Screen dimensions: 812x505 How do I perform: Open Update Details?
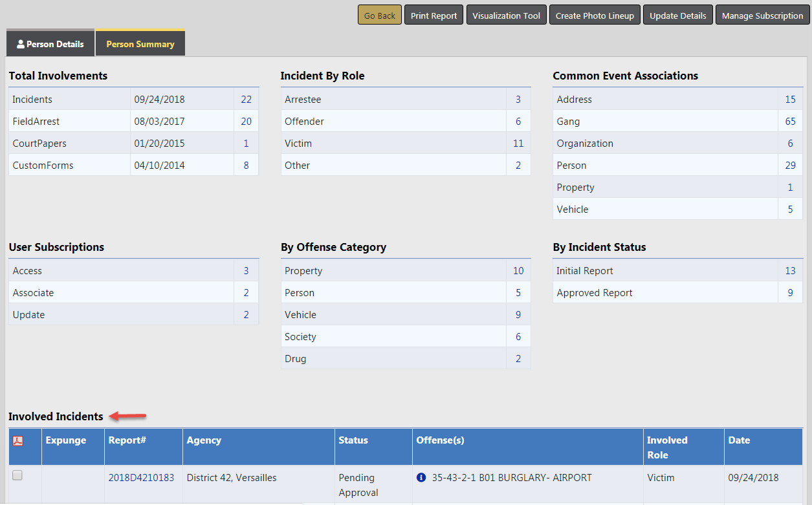tap(677, 16)
